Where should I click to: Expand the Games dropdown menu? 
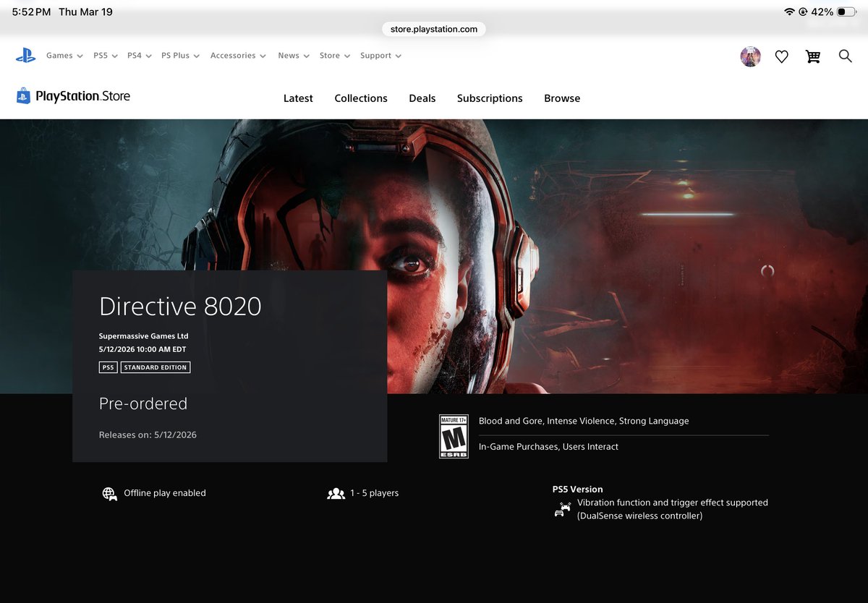64,56
